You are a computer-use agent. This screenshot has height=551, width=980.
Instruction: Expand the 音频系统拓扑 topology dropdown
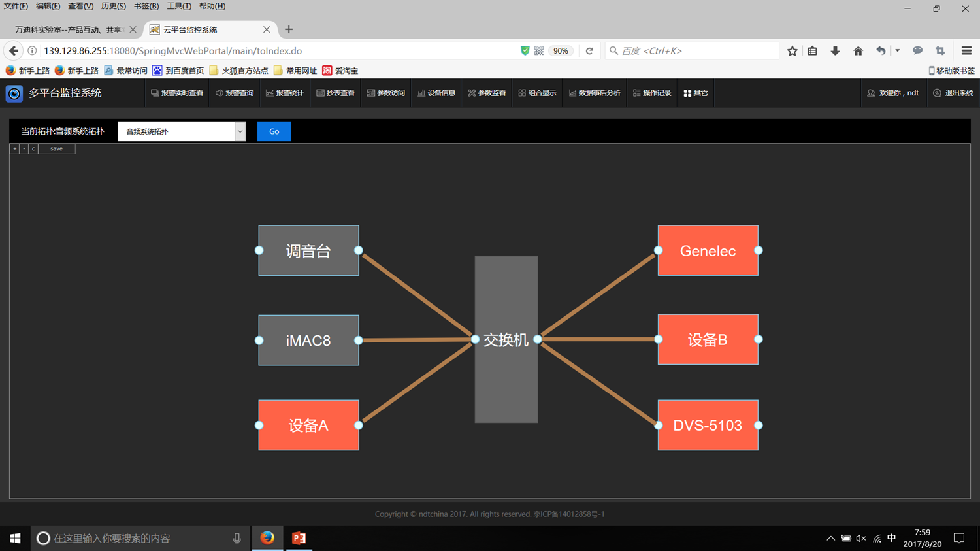coord(240,131)
